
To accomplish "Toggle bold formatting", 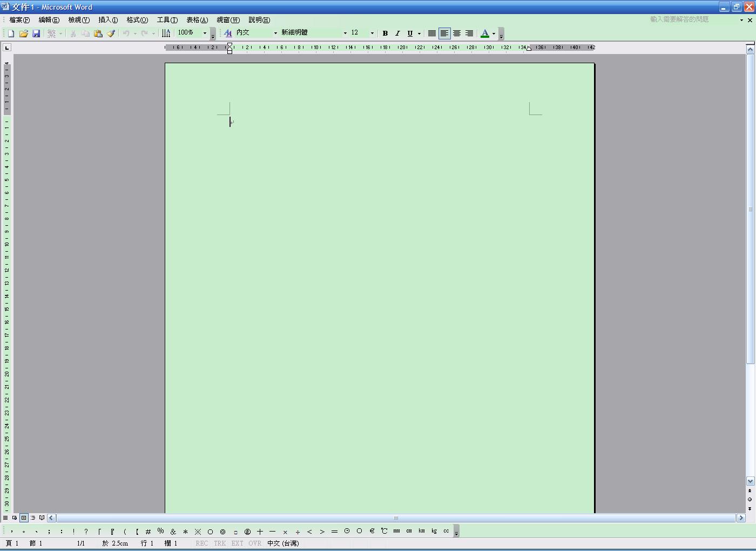I will click(385, 33).
